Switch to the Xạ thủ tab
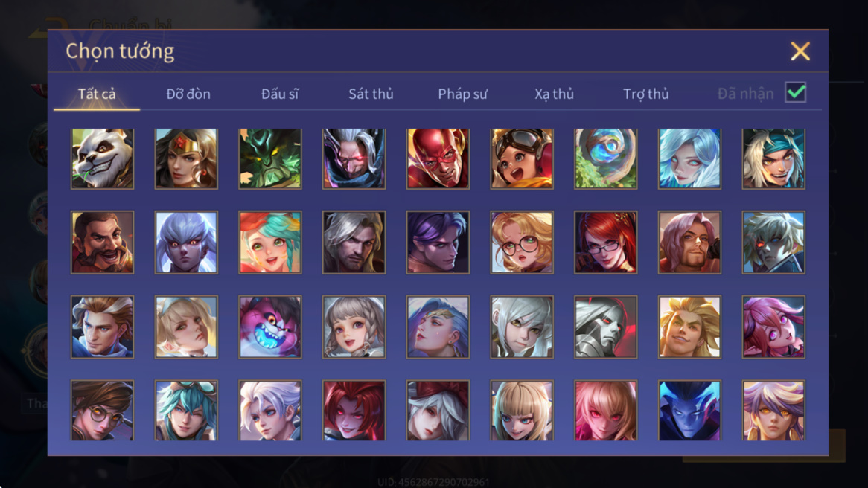Viewport: 868px width, 488px height. point(554,94)
